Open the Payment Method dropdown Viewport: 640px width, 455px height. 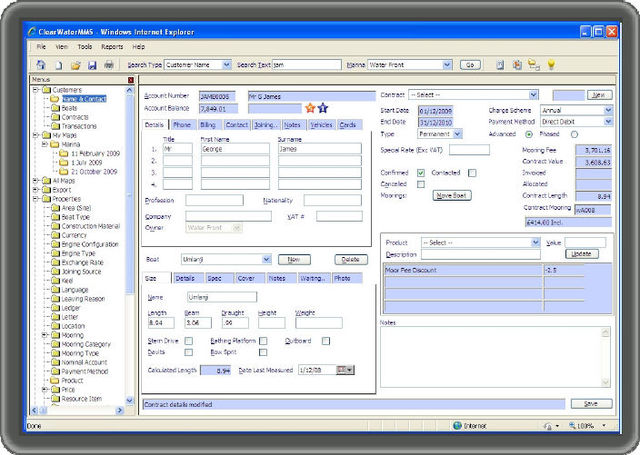(x=608, y=122)
